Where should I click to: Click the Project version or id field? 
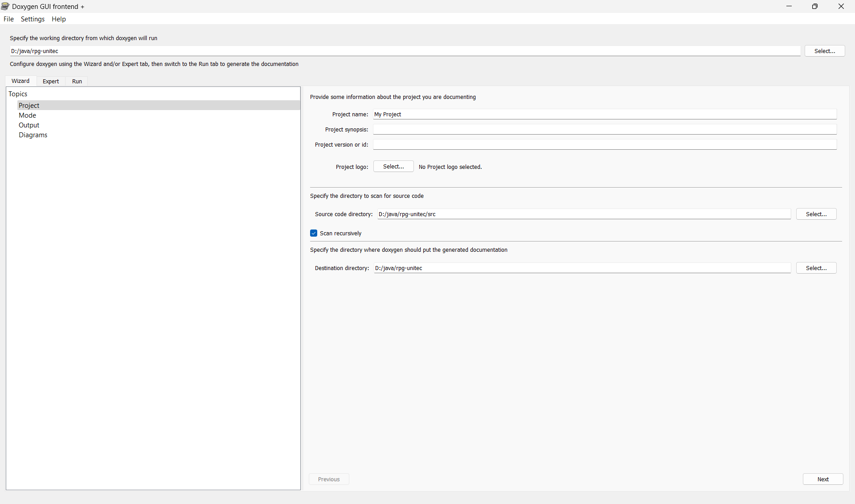point(605,144)
